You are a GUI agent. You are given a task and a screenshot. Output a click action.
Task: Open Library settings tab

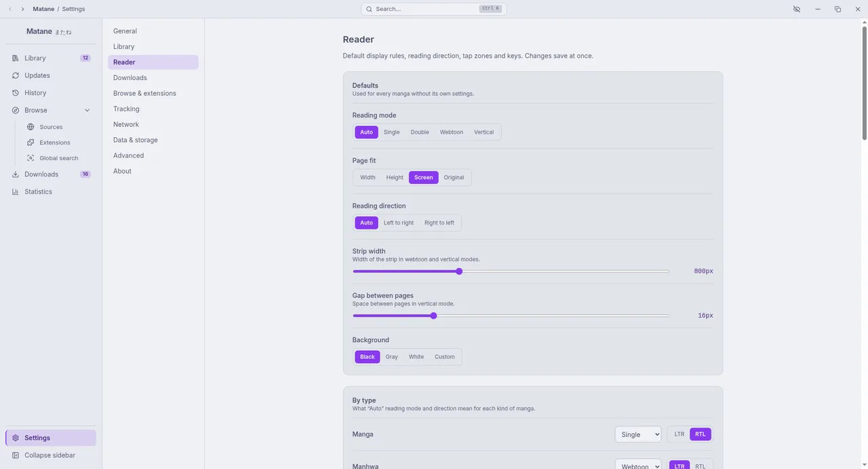coord(153,47)
